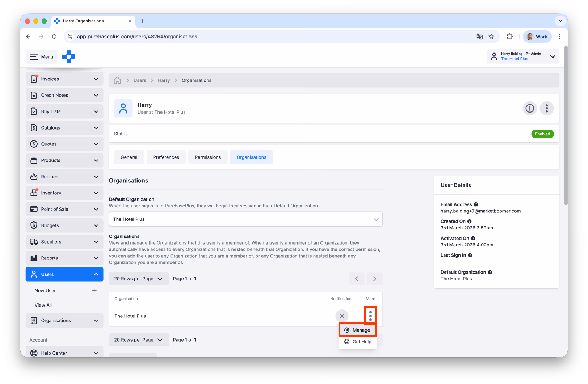Click the Default Organization help icon
The width and height of the screenshot is (588, 384).
tap(490, 272)
